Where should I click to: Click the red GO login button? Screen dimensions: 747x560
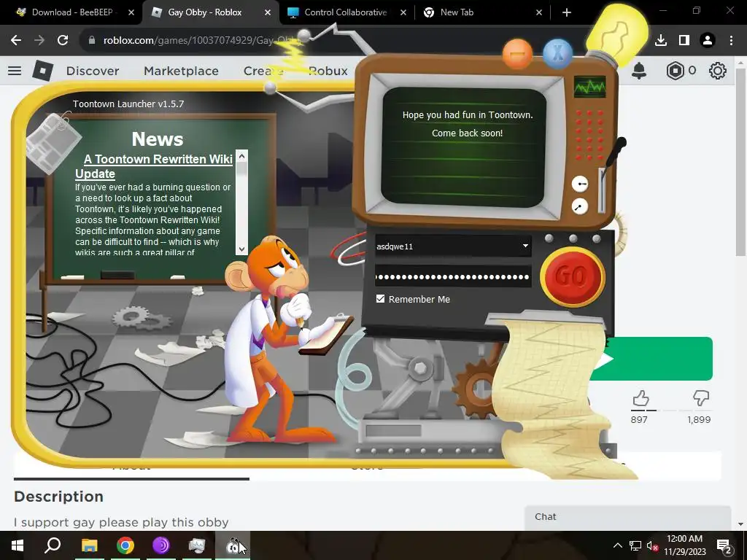pyautogui.click(x=573, y=276)
